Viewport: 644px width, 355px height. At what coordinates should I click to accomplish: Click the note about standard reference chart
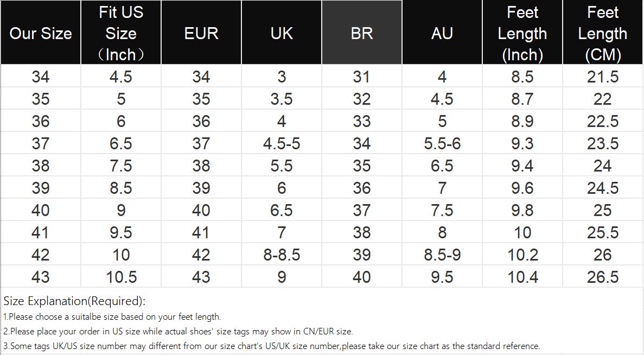pos(271,346)
